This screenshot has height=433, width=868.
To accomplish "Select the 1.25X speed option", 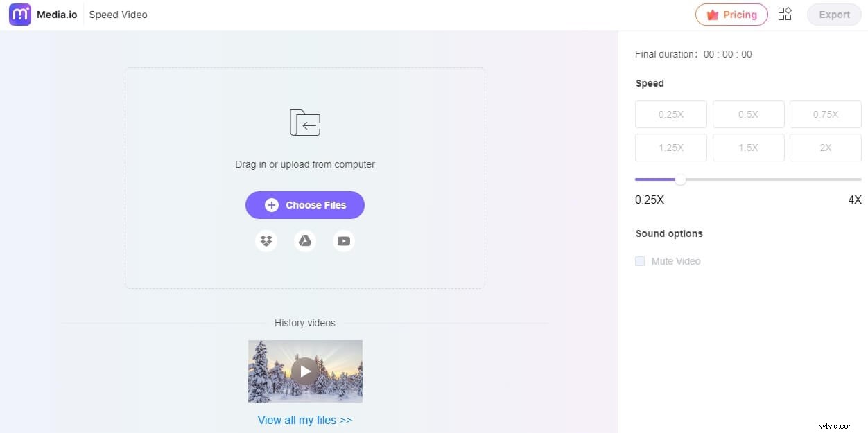I will [x=670, y=148].
